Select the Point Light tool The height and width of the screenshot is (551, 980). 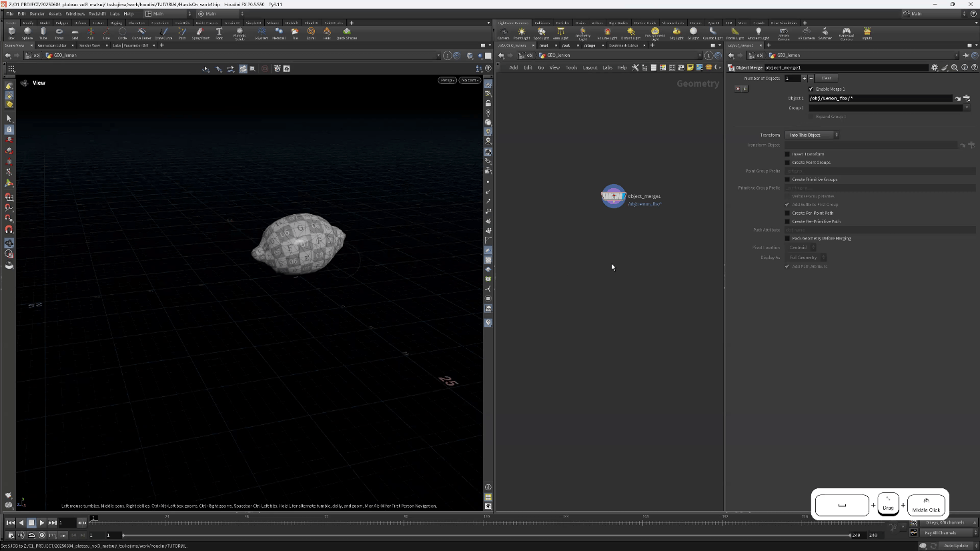click(x=522, y=32)
